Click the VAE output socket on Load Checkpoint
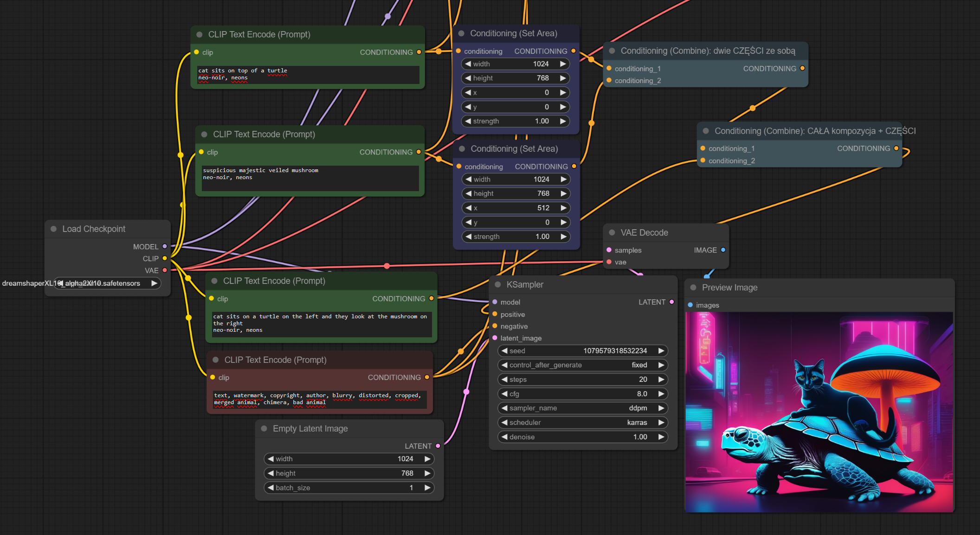 pyautogui.click(x=165, y=271)
